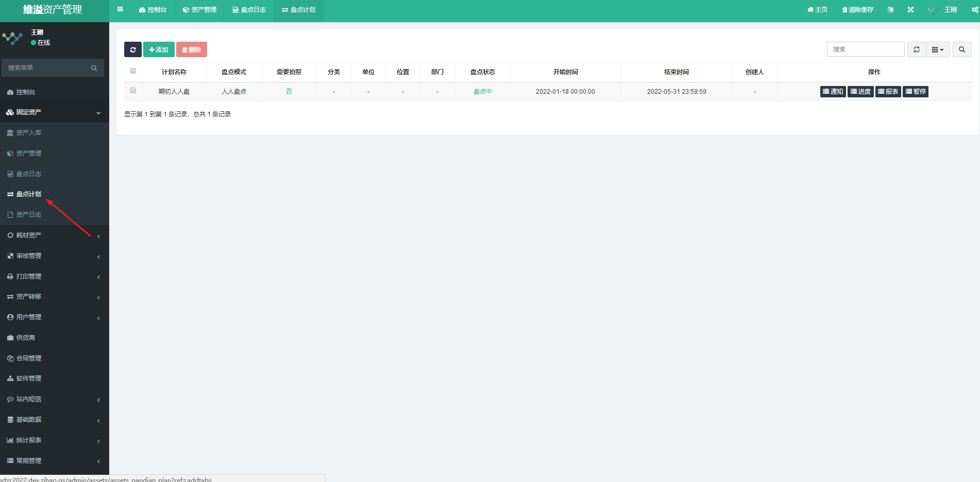The height and width of the screenshot is (482, 980).
Task: Click the hamburger menu toggle in top bar
Action: (x=120, y=10)
